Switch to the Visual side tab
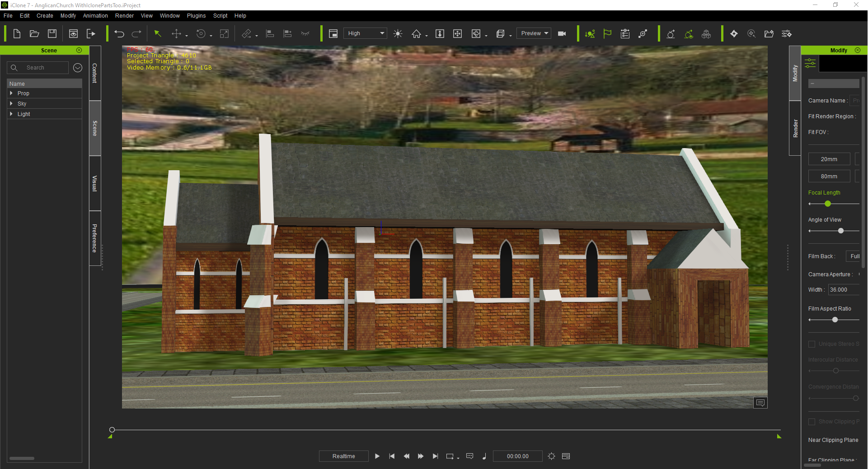 pos(95,184)
